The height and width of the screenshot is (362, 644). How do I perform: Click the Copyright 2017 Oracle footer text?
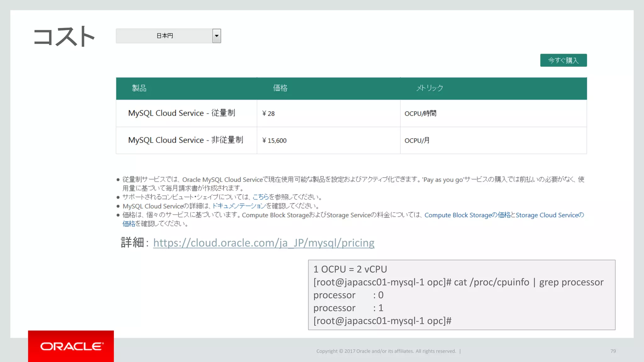[x=386, y=351]
